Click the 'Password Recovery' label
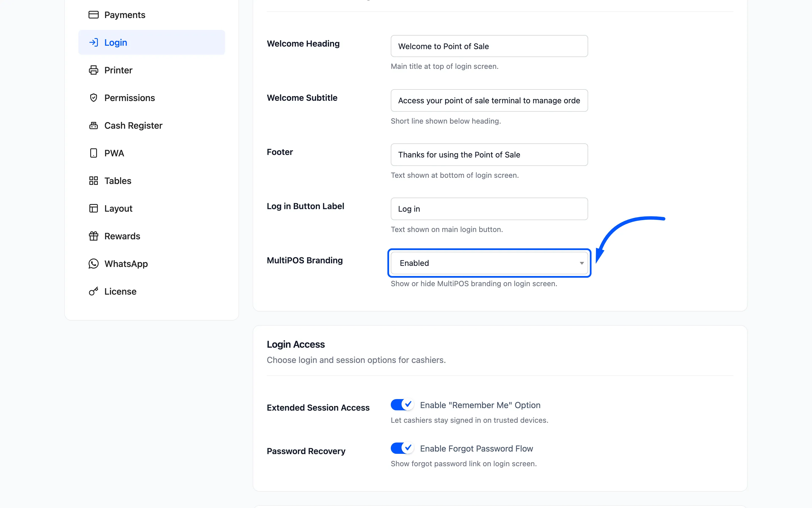The image size is (812, 508). [x=306, y=451]
